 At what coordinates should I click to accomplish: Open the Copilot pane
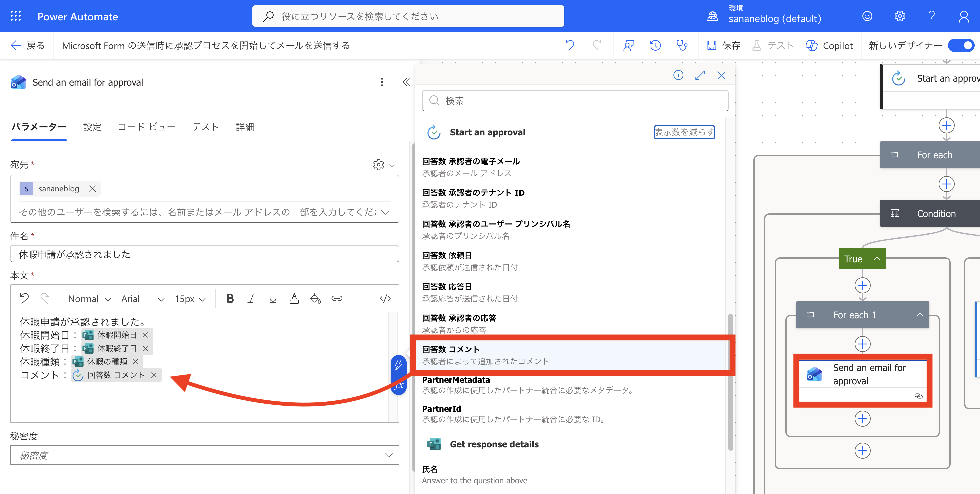(829, 46)
